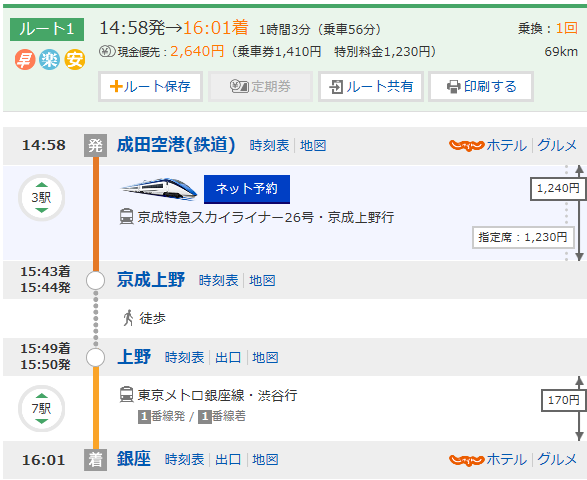This screenshot has width=587, height=480.
Task: Open ホテル link in 成田空港 row
Action: coord(507,145)
